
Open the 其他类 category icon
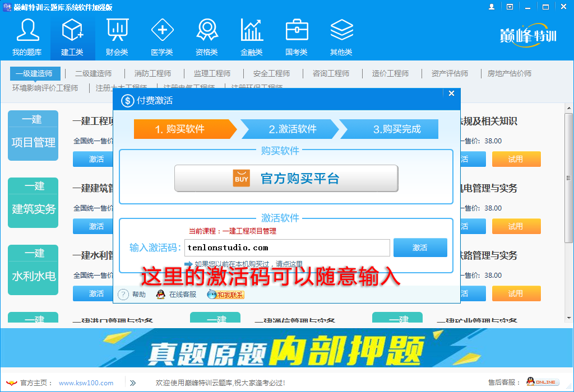point(341,31)
